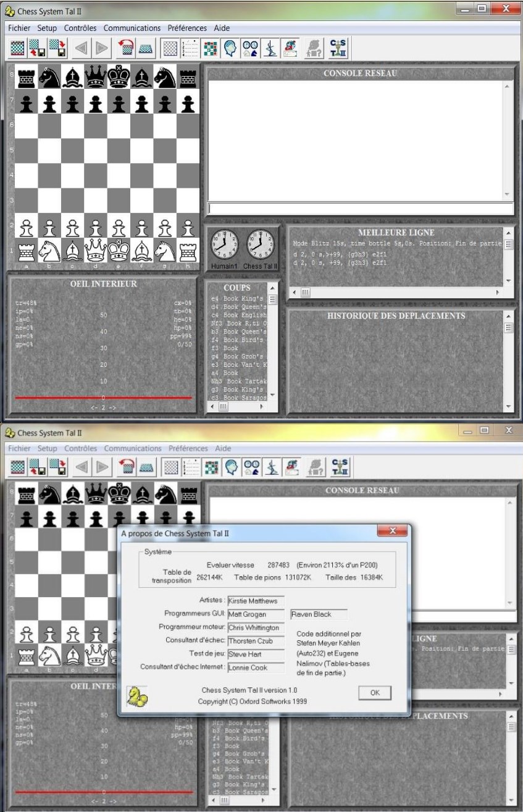The width and height of the screenshot is (523, 812).
Task: Select 'Nh3 Book Tartak' move in dialog-free window
Action: pos(238,382)
